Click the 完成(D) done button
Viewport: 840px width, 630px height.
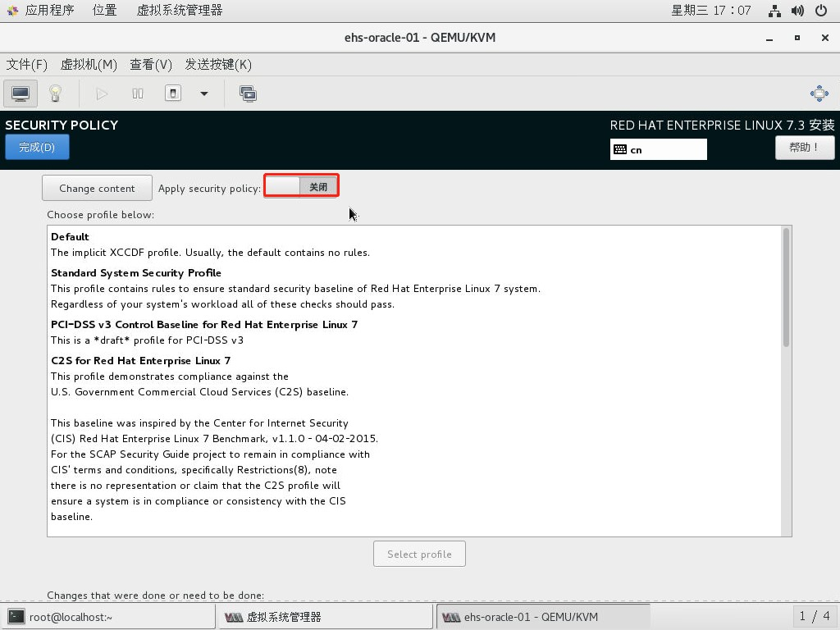click(37, 148)
